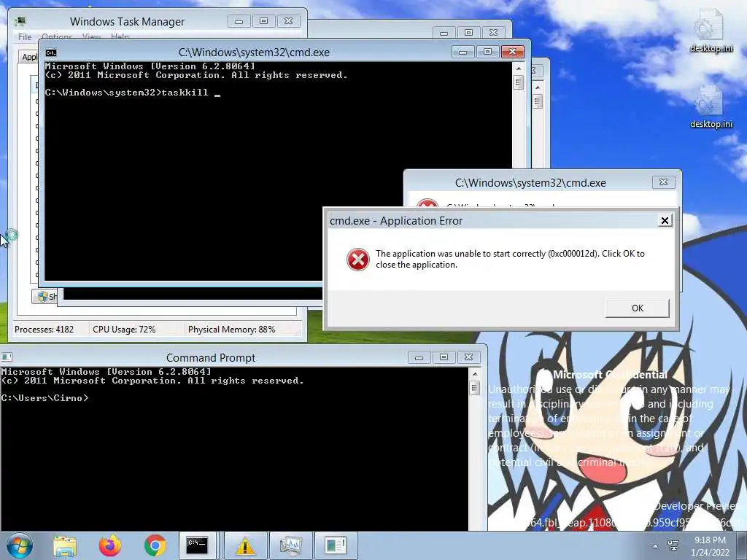Image resolution: width=747 pixels, height=560 pixels.
Task: Select the Task Manager taskbar button
Action: coord(290,545)
